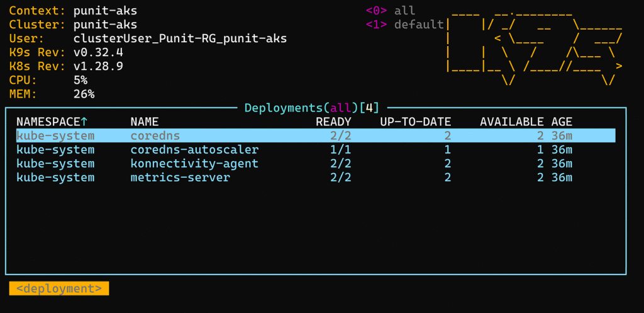Viewport: 644px width, 313px height.
Task: Switch to the <0> all namespace shortcut
Action: coord(390,11)
